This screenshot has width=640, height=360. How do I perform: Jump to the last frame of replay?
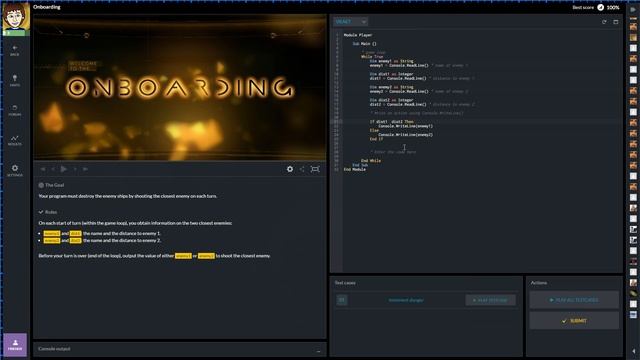[x=85, y=169]
